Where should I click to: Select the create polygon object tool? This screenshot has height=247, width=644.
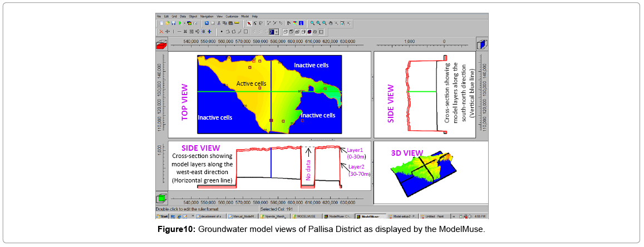(x=234, y=32)
